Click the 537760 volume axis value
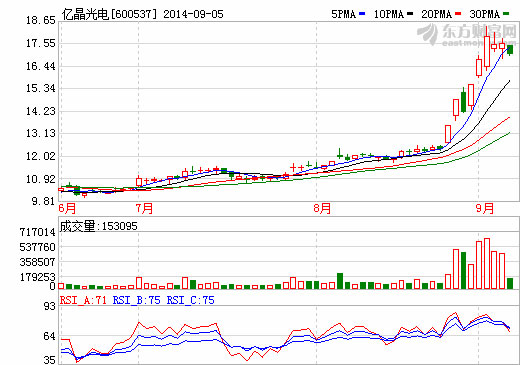 (37, 247)
